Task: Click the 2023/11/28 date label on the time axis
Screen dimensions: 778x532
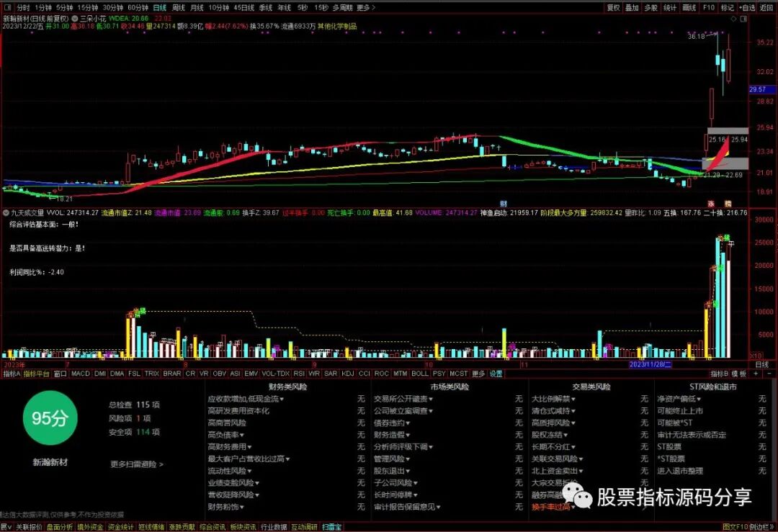Action: (x=650, y=364)
